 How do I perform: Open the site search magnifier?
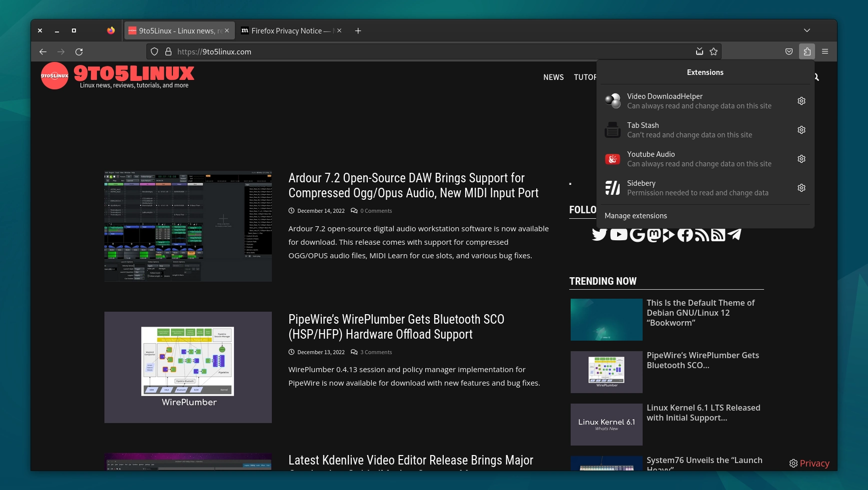point(815,77)
